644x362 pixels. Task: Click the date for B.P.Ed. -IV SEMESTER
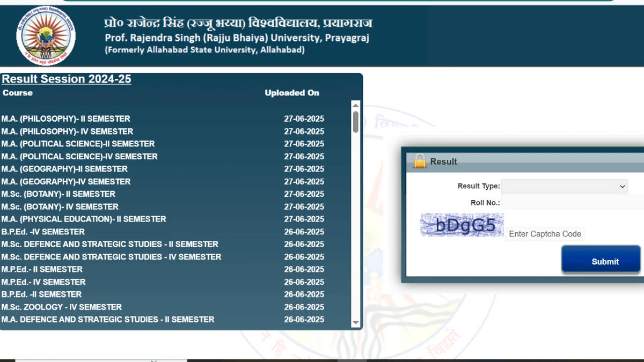point(304,232)
